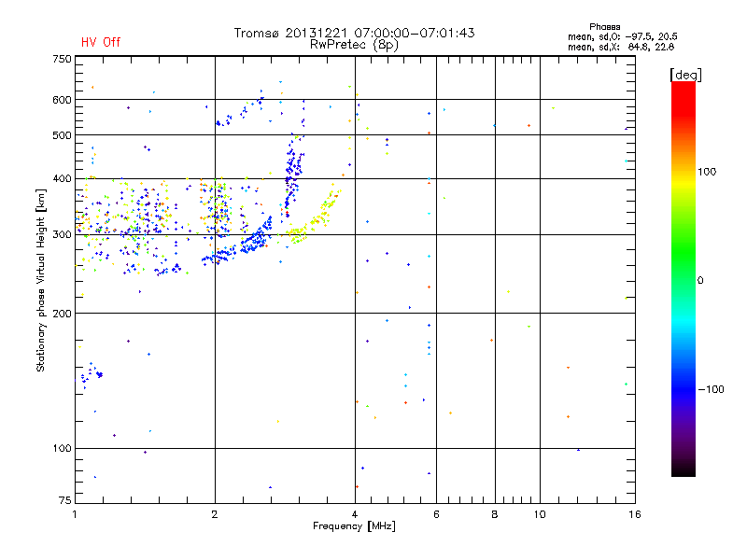Click the Stationary phase Virtual Height axis title
This screenshot has height=560, width=747.
[x=41, y=280]
